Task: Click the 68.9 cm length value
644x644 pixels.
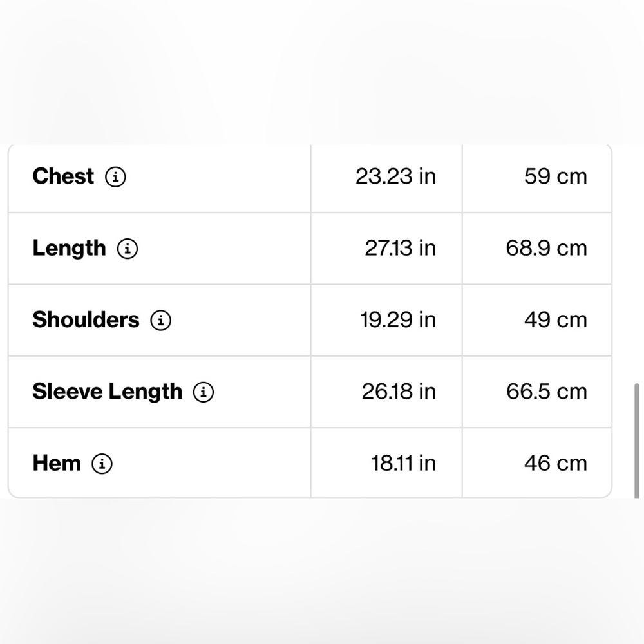Action: pos(547,249)
